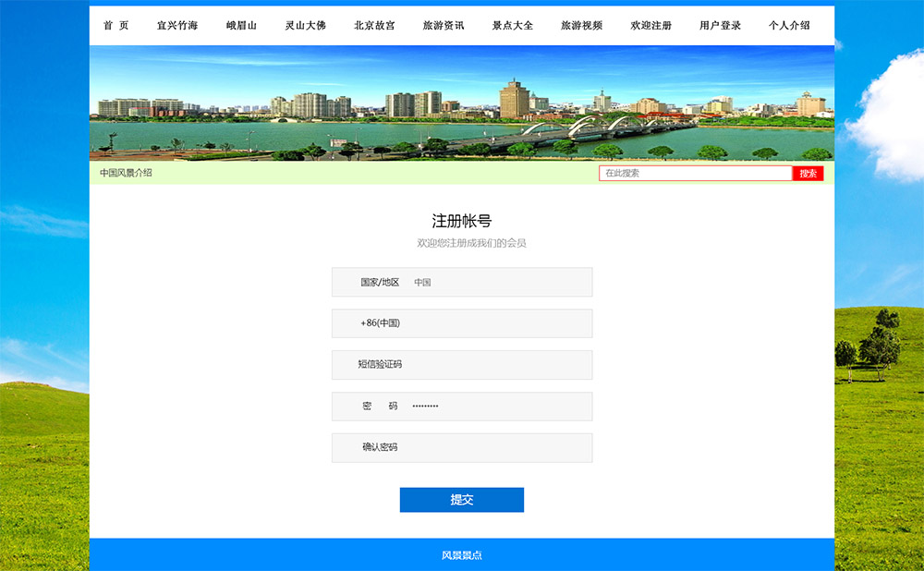This screenshot has width=924, height=571.
Task: Open 北京故宫 navigation item
Action: tap(374, 25)
